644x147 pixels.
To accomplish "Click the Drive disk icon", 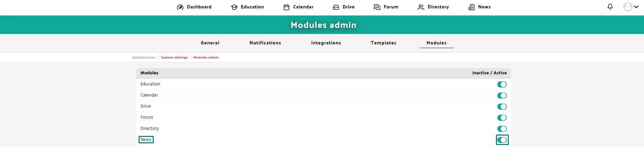I will (x=336, y=7).
